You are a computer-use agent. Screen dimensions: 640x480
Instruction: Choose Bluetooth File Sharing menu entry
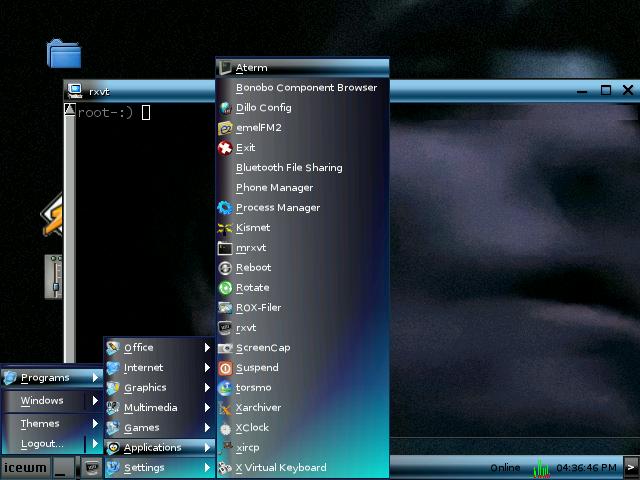(x=288, y=168)
